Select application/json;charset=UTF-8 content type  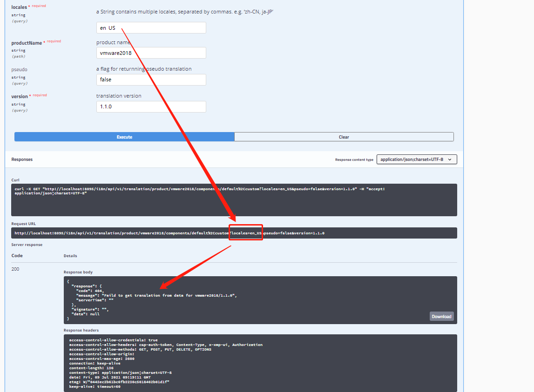click(x=413, y=159)
